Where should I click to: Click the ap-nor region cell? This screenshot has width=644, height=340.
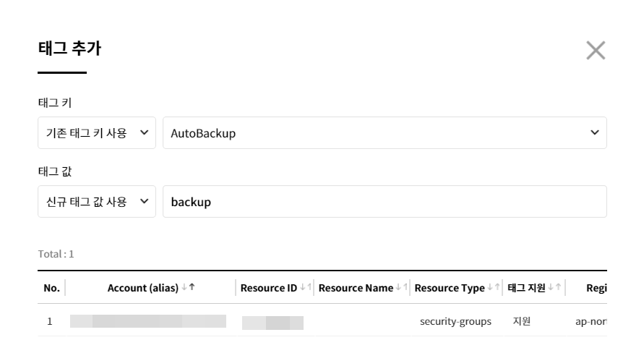coord(590,321)
